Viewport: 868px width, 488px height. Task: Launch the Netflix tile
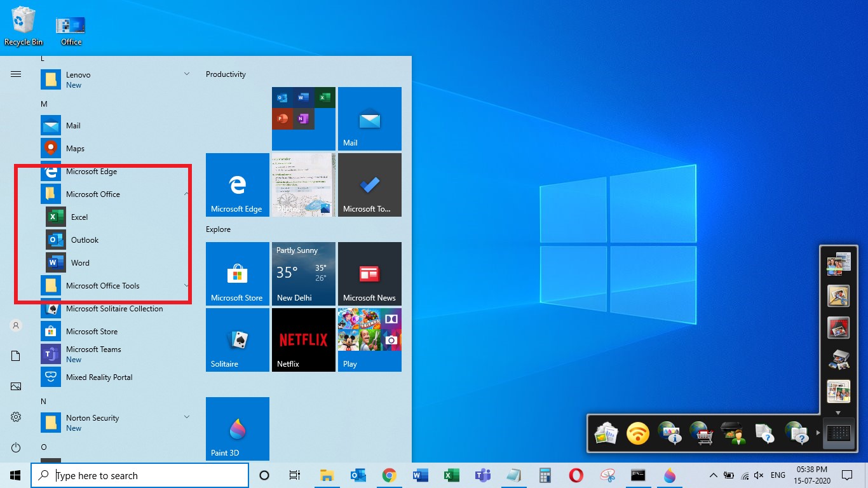click(x=304, y=340)
